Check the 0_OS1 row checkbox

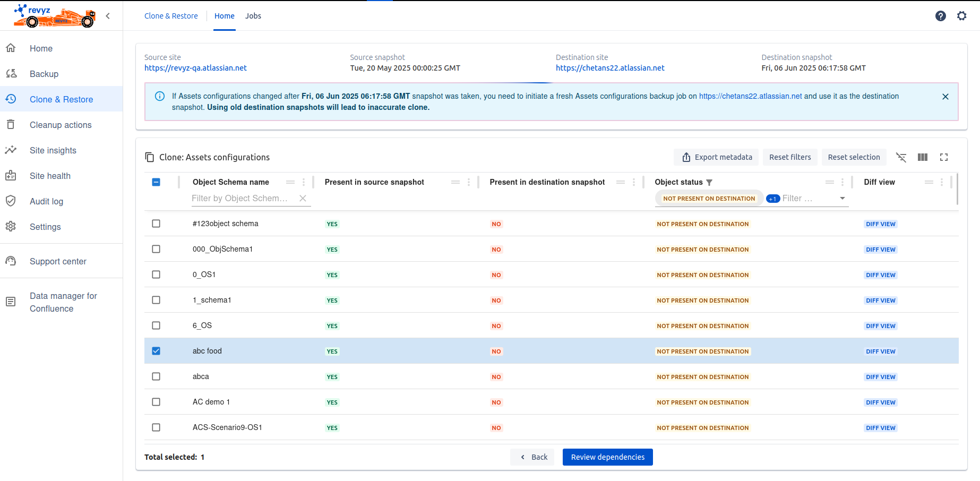[156, 274]
